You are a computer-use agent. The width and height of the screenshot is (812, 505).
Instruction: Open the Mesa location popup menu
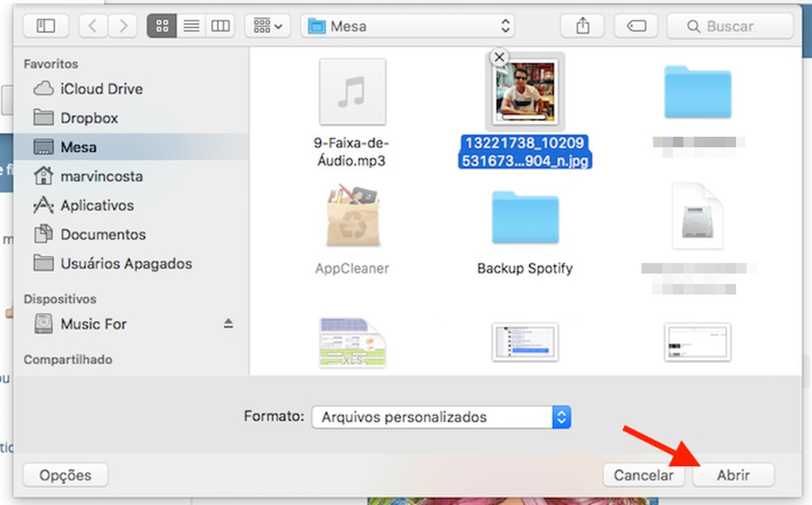(408, 26)
